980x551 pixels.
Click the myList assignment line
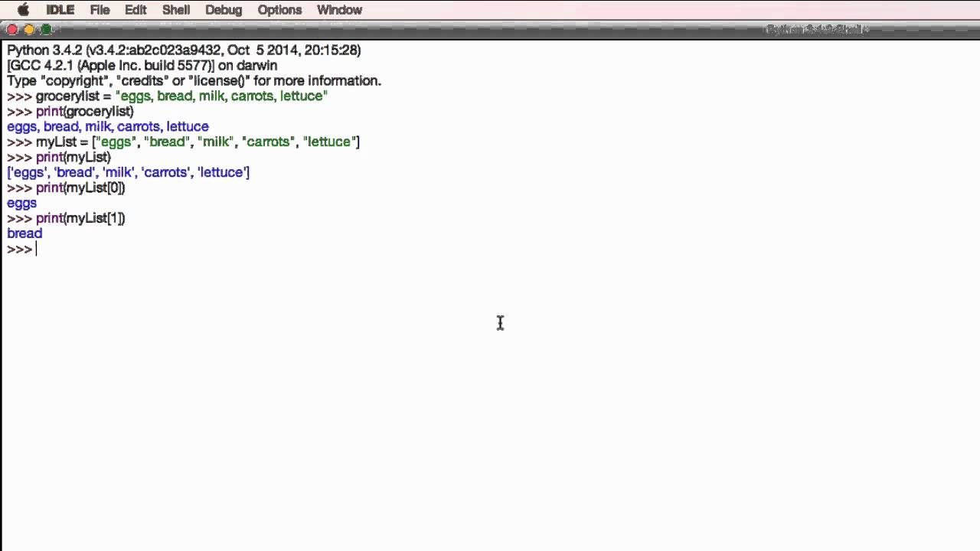pos(183,142)
